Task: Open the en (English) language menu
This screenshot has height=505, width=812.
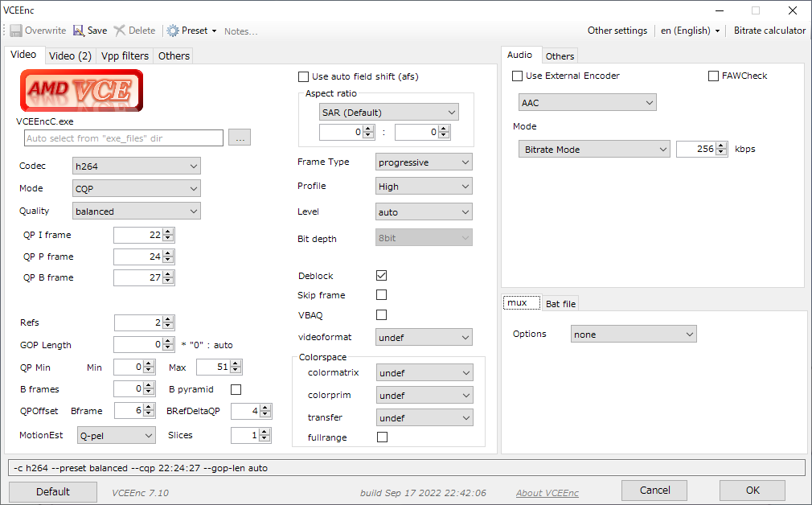Action: (691, 31)
